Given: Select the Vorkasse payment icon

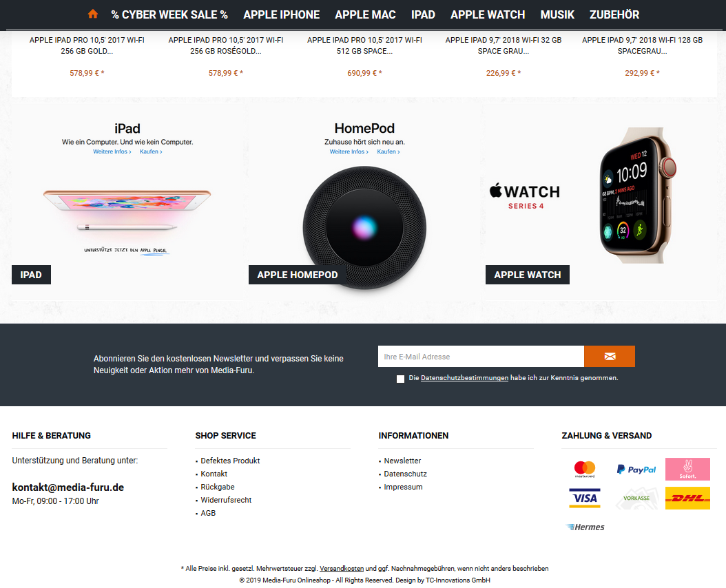Looking at the screenshot, I should pyautogui.click(x=636, y=498).
